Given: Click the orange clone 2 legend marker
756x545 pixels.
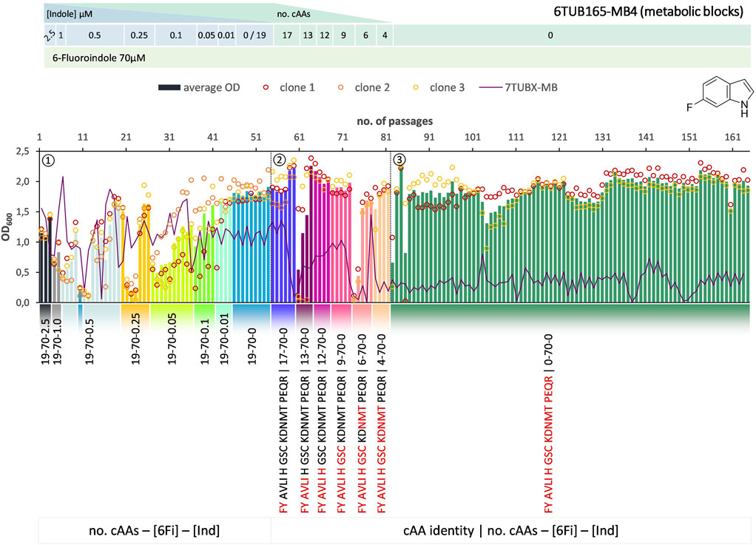Looking at the screenshot, I should (340, 87).
